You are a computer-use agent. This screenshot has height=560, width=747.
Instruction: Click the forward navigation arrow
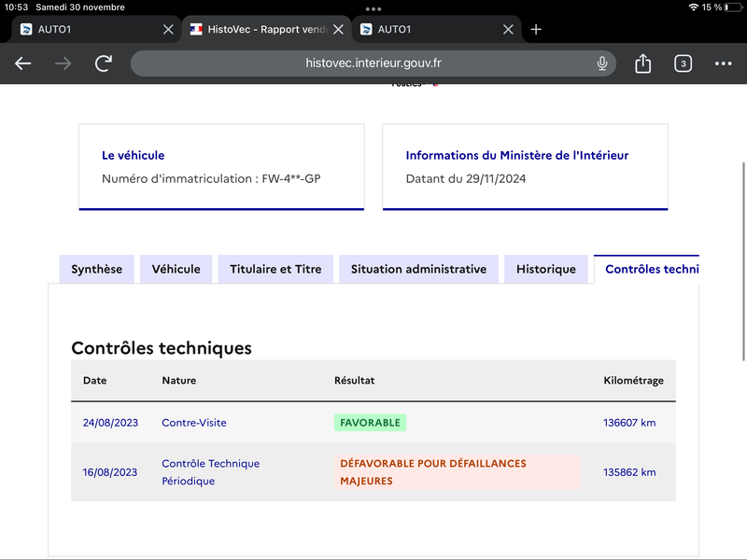coord(63,63)
